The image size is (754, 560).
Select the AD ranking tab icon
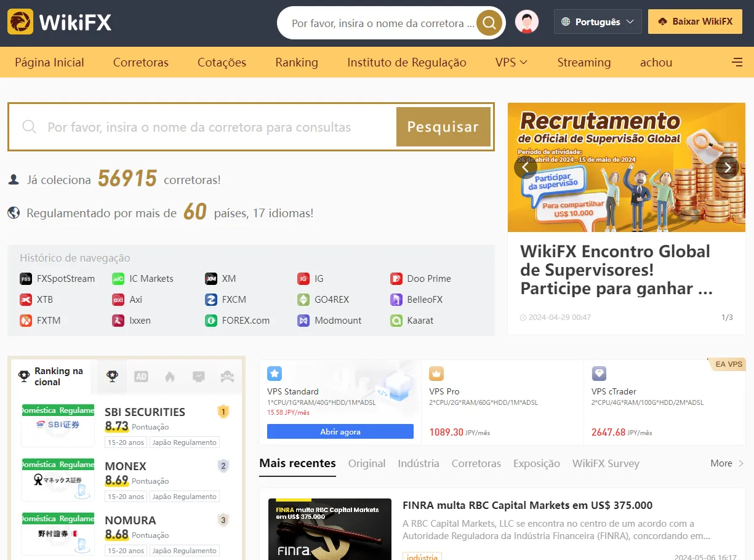tap(141, 377)
